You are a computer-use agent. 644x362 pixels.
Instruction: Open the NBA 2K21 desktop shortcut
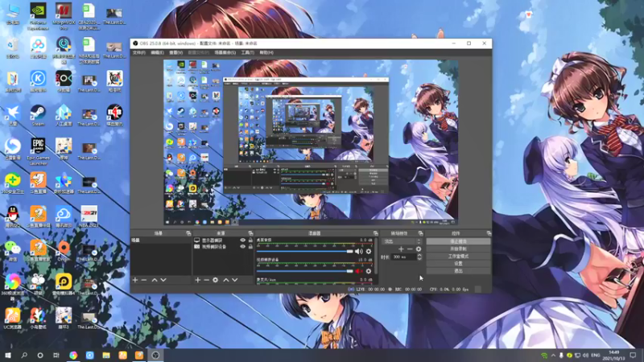pos(89,216)
